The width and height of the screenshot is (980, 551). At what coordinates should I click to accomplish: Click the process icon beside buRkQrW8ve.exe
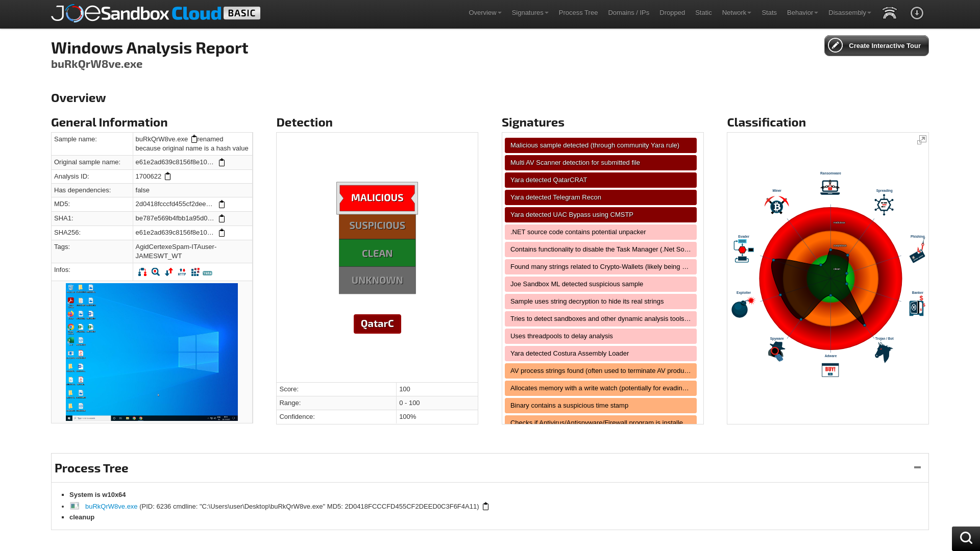75,506
